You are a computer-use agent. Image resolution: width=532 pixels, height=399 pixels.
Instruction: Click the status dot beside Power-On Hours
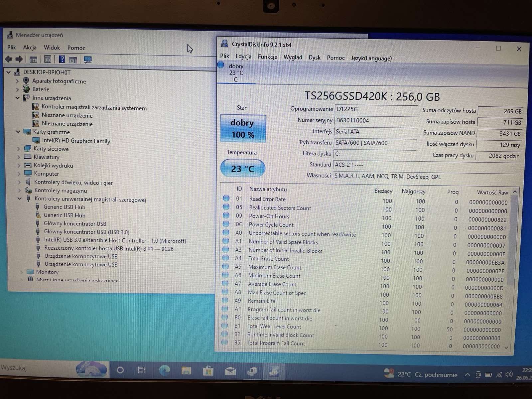click(226, 215)
